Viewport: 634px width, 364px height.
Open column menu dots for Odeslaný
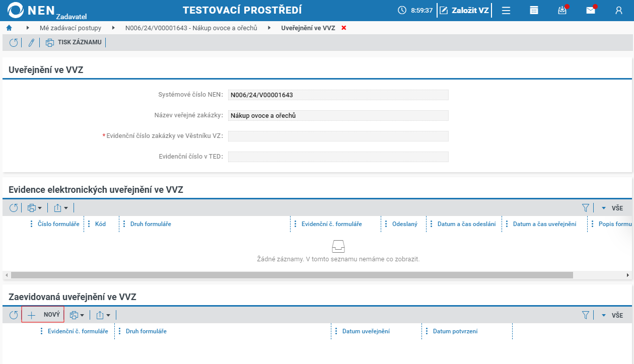(x=386, y=224)
